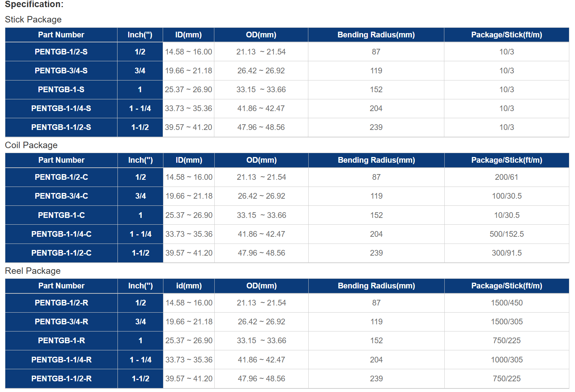Click the 200/61 package value
Image resolution: width=575 pixels, height=392 pixels.
click(506, 177)
